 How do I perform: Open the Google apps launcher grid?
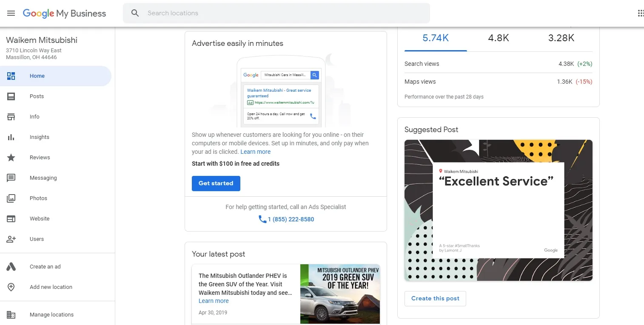(641, 13)
